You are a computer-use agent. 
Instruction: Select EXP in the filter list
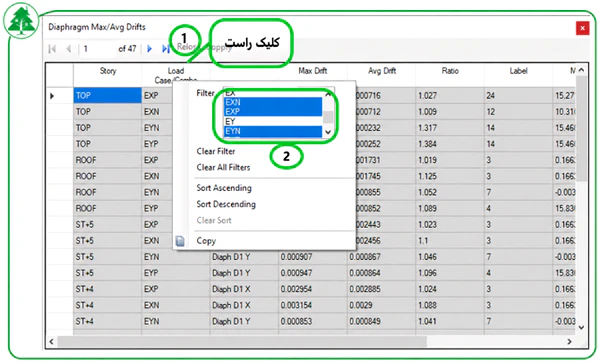tap(273, 111)
